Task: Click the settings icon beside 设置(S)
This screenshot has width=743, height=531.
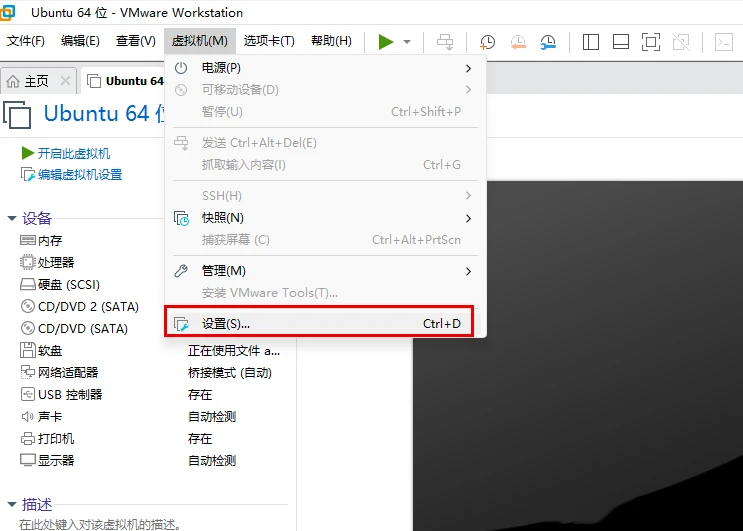Action: coord(181,324)
